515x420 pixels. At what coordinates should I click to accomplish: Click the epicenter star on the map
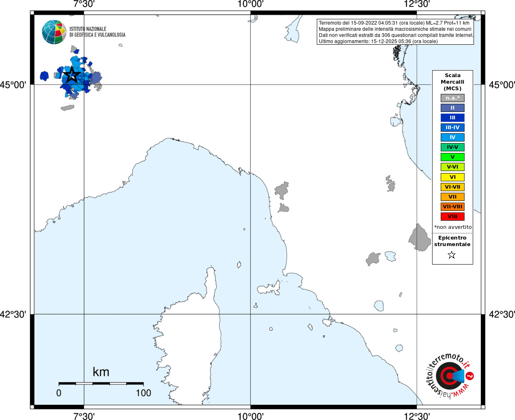72,75
